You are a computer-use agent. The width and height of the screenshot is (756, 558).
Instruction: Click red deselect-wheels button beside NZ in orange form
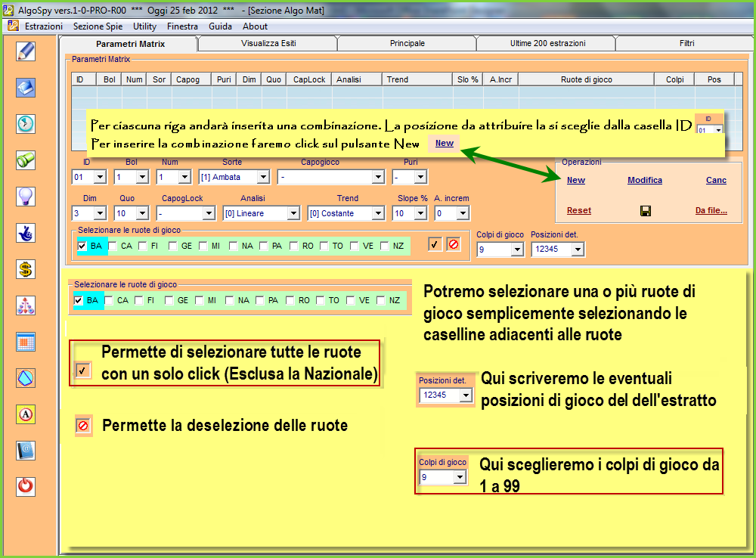tap(453, 244)
